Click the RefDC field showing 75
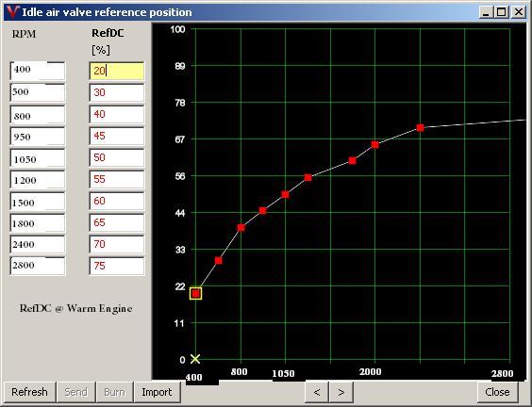 click(x=117, y=266)
